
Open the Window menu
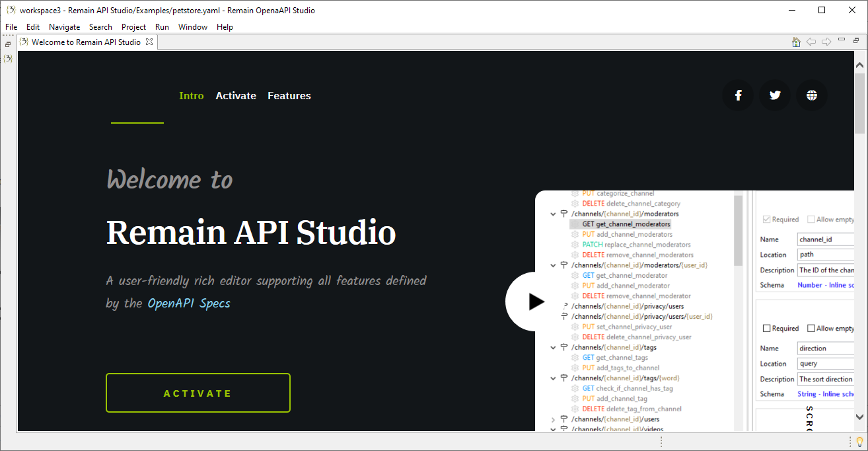click(193, 27)
